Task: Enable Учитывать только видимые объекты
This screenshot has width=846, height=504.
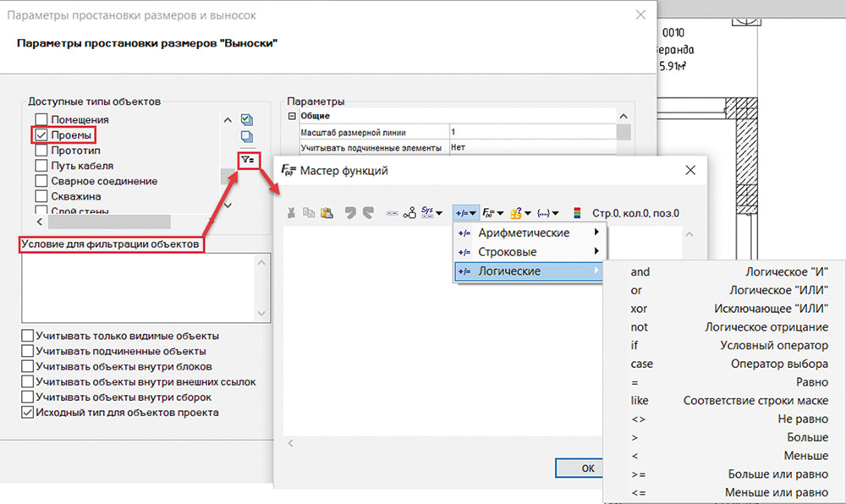Action: tap(29, 337)
